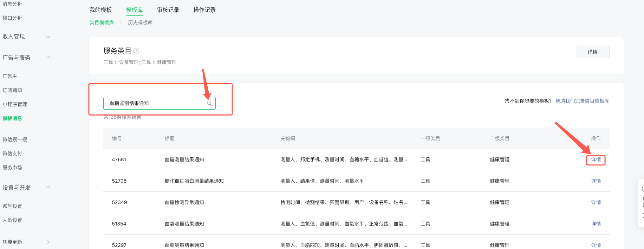Screen dimensions: 644x249
Task: Click the search magnifier icon
Action: pyautogui.click(x=209, y=103)
